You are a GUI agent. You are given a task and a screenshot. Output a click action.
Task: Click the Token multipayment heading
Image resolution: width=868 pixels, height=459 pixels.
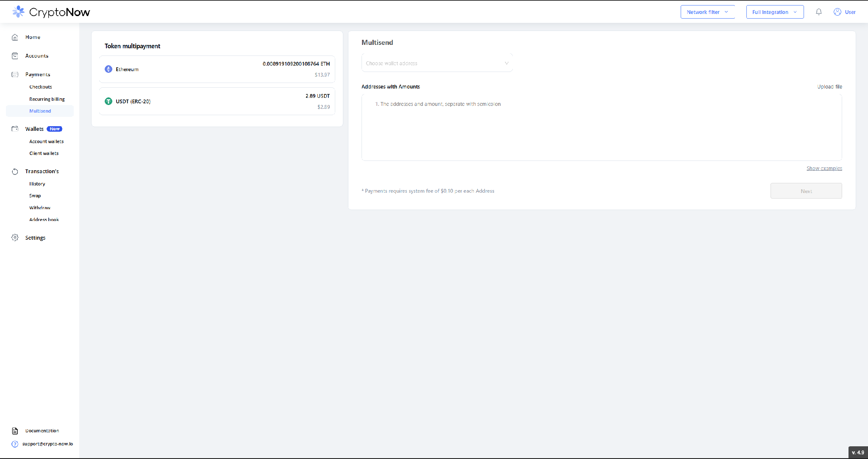pyautogui.click(x=132, y=46)
